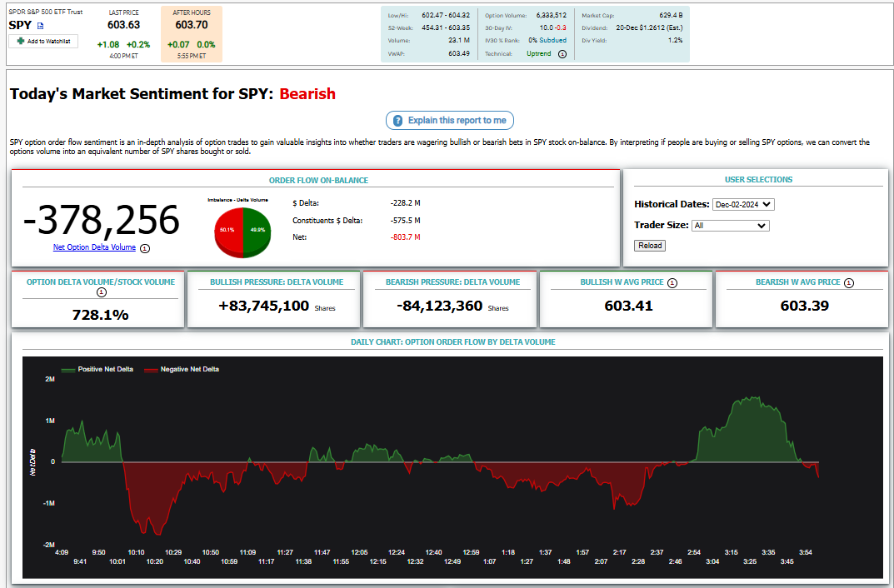The image size is (894, 588).
Task: Click the User Selections heading
Action: click(x=758, y=179)
